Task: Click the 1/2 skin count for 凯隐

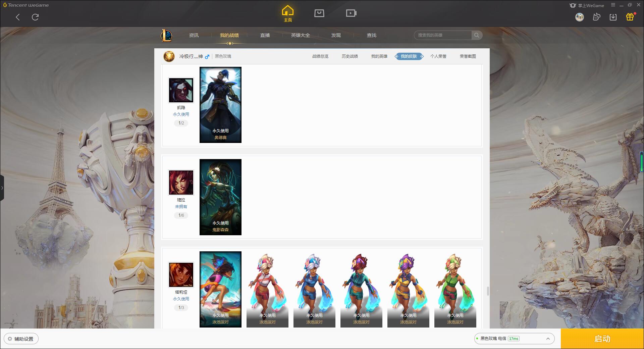Action: (x=181, y=123)
